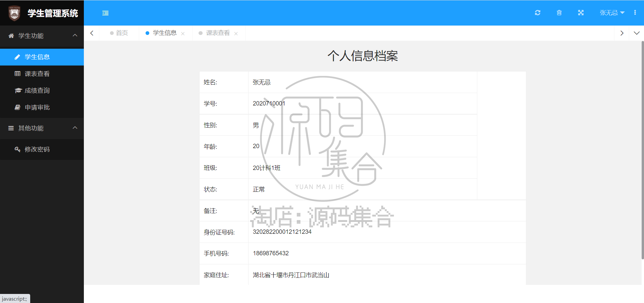The image size is (644, 303).
Task: Click the pencil icon next to 学生信息
Action: (x=17, y=57)
